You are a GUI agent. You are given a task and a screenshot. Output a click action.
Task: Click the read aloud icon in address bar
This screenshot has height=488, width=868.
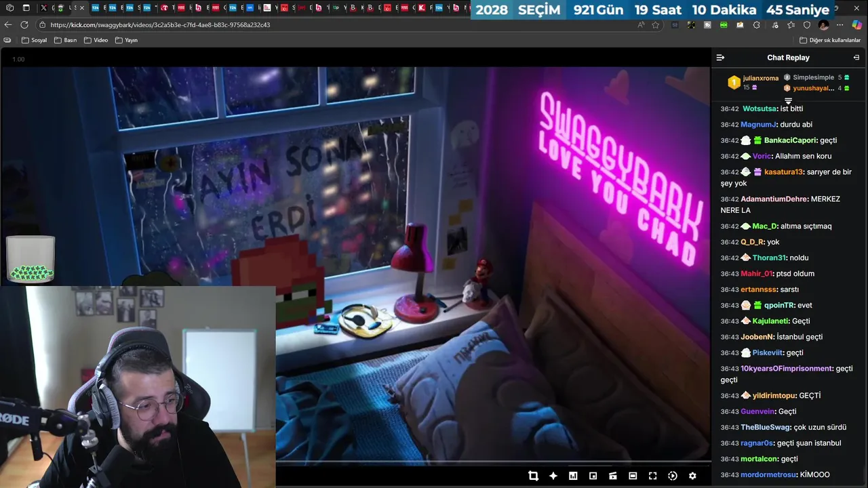coord(642,24)
